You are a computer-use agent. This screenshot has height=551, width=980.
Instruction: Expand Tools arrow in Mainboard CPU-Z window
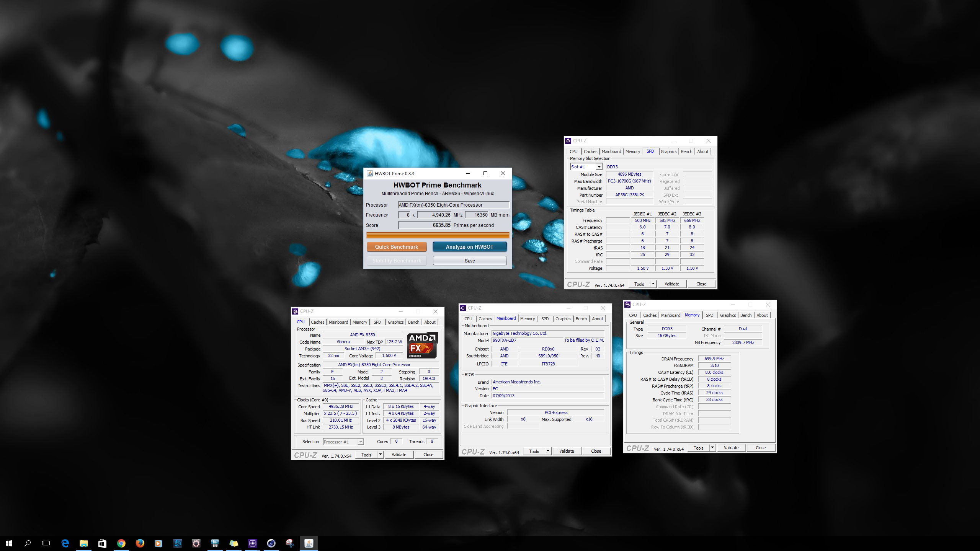point(548,451)
